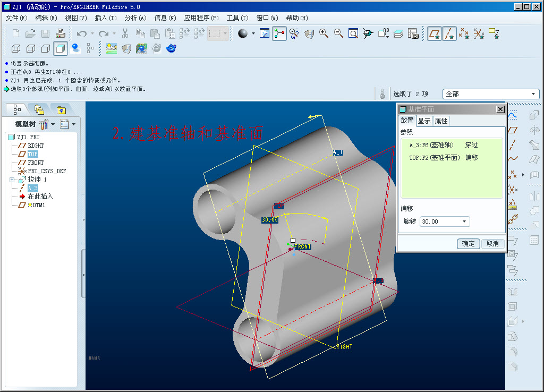544x392 pixels.
Task: Toggle coordinate systems display on/off
Action: pyautogui.click(x=479, y=33)
